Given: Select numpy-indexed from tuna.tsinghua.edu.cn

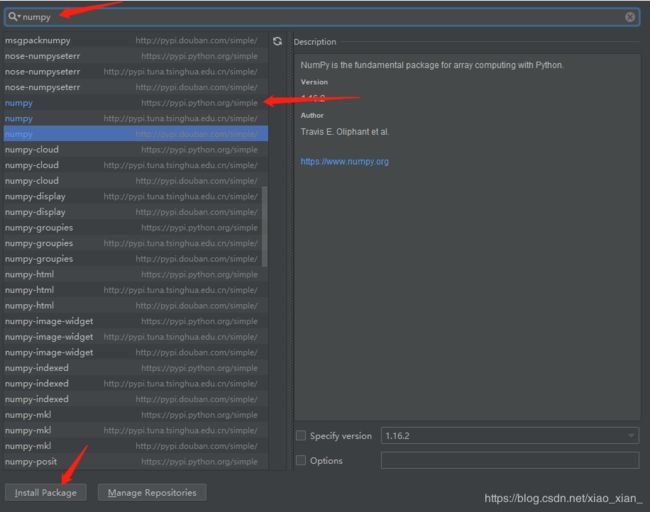Looking at the screenshot, I should coord(136,384).
